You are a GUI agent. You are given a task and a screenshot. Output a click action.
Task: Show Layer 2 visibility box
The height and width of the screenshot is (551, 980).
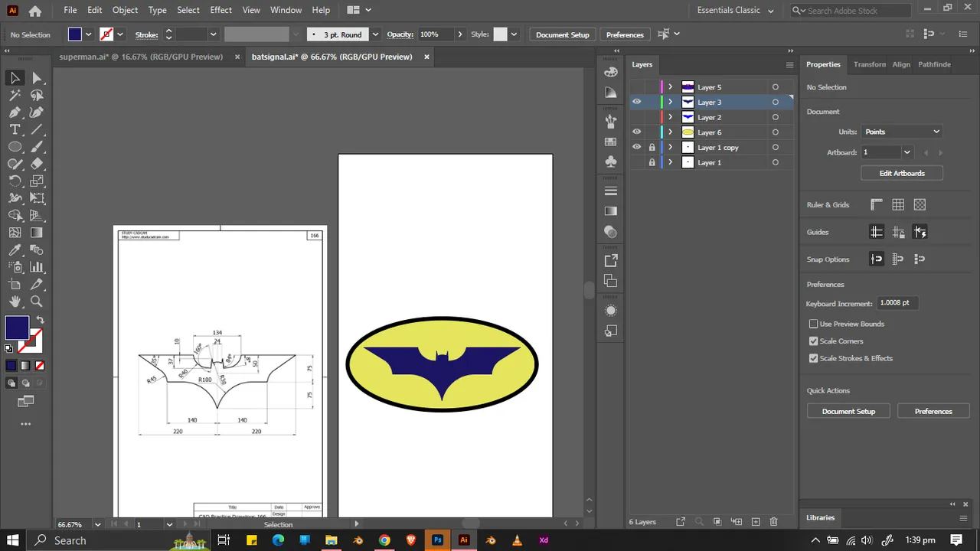[636, 117]
